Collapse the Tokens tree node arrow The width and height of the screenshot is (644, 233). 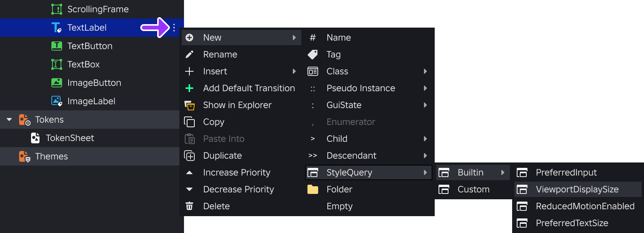(x=9, y=120)
